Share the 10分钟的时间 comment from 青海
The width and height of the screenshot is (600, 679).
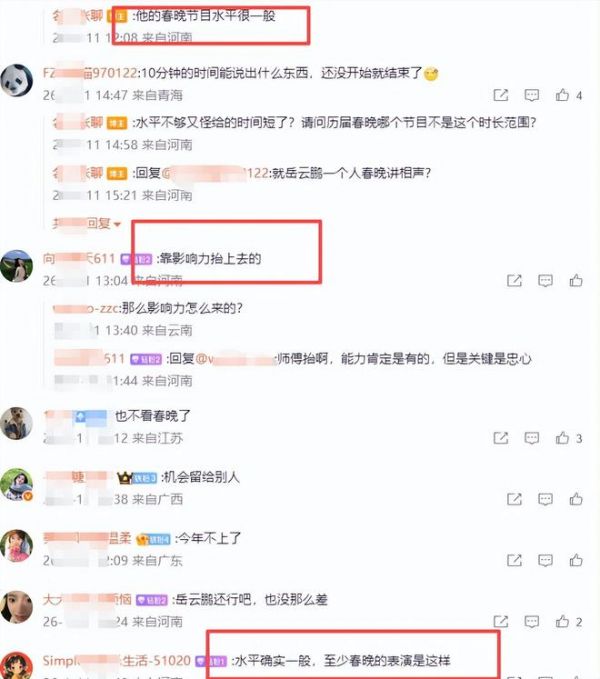point(501,95)
